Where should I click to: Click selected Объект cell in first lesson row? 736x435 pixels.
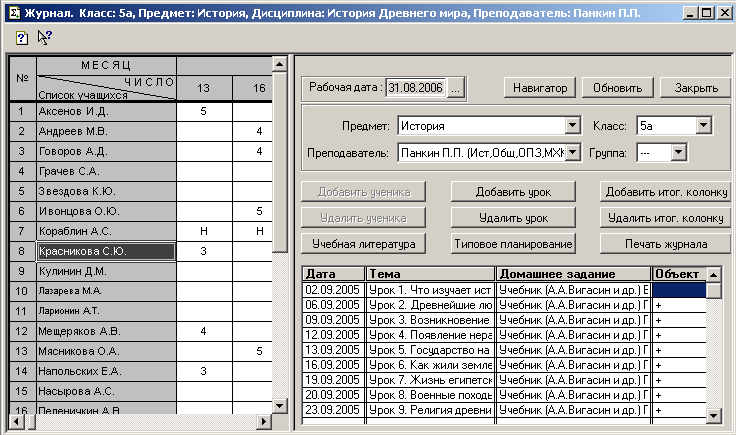[x=679, y=290]
